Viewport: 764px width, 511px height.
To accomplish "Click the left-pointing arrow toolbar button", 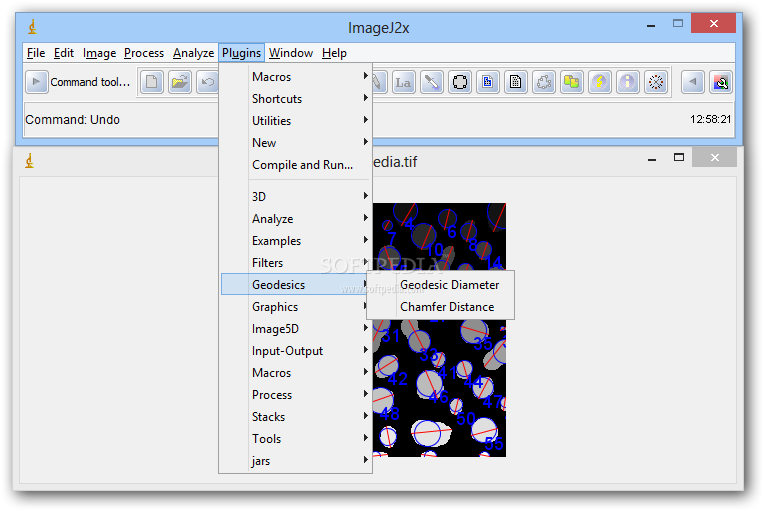I will pos(692,82).
